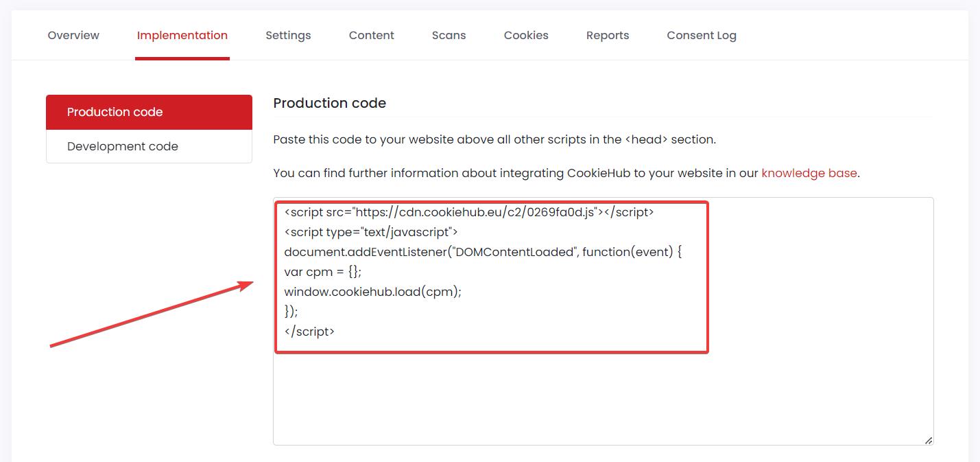This screenshot has height=462, width=980.
Task: Click the closing </script> line
Action: [309, 332]
